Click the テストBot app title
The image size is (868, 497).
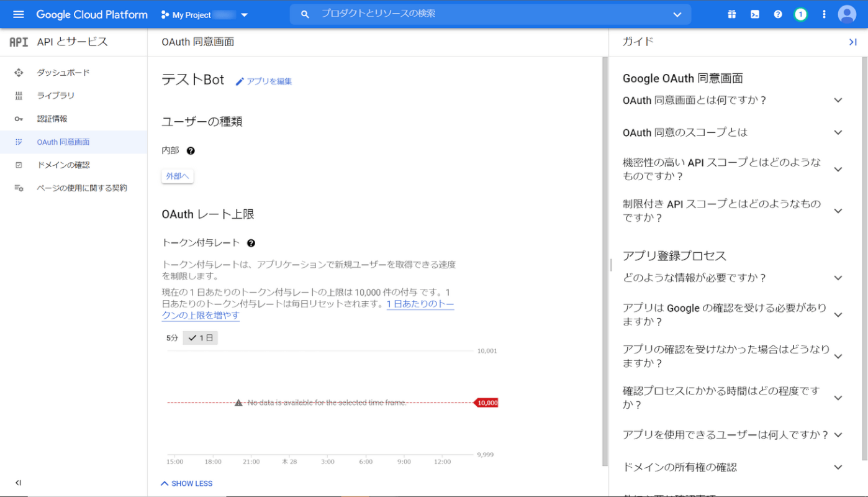pos(193,80)
